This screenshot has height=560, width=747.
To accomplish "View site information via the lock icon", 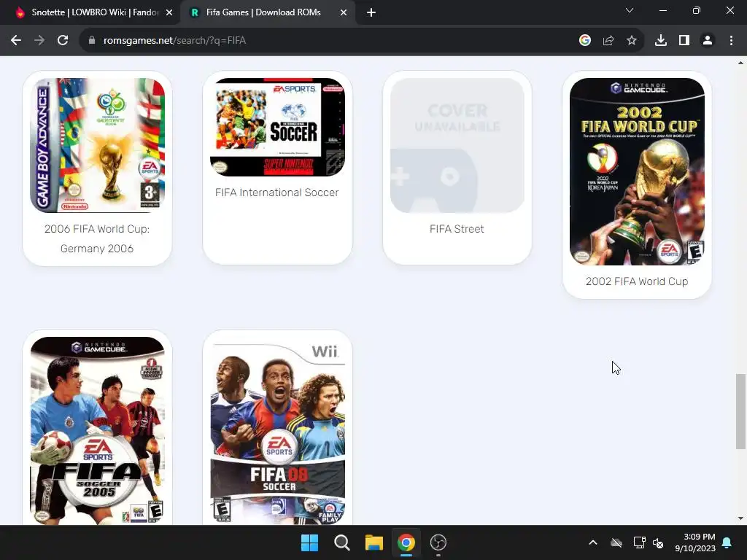I will tap(92, 41).
